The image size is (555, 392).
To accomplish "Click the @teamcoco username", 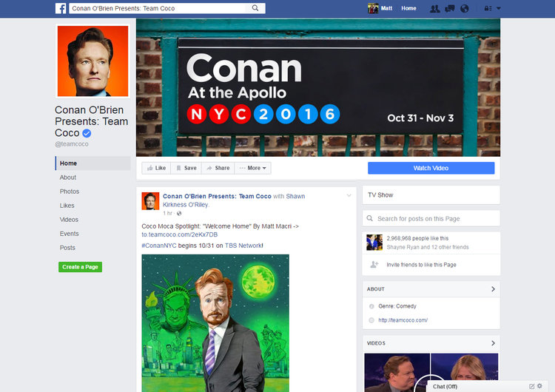I will tap(72, 144).
